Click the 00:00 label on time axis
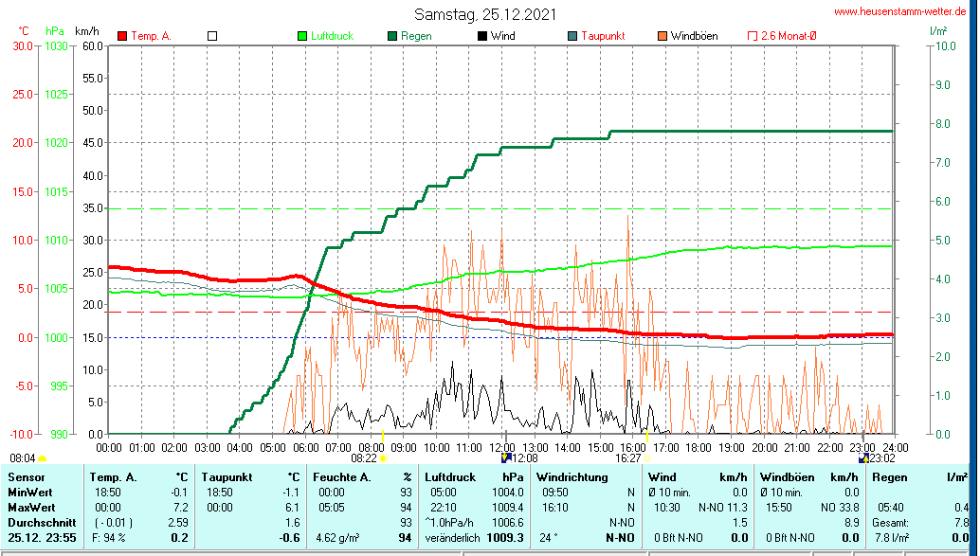 tap(109, 448)
